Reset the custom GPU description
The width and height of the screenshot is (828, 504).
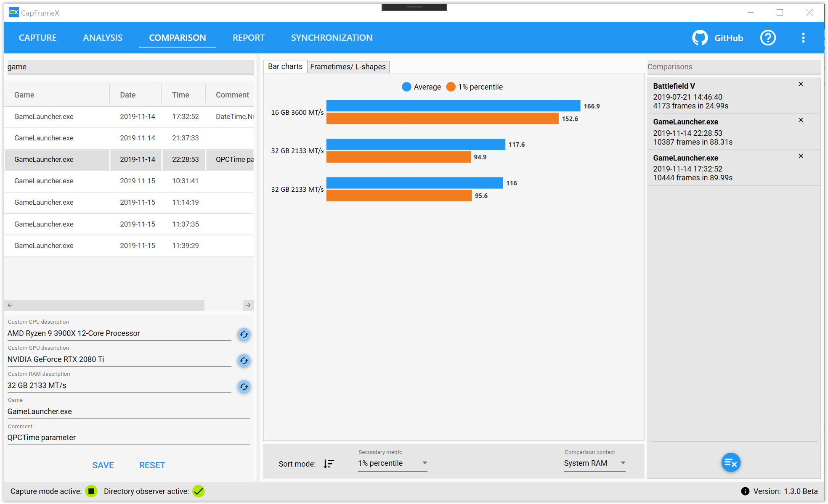(244, 361)
